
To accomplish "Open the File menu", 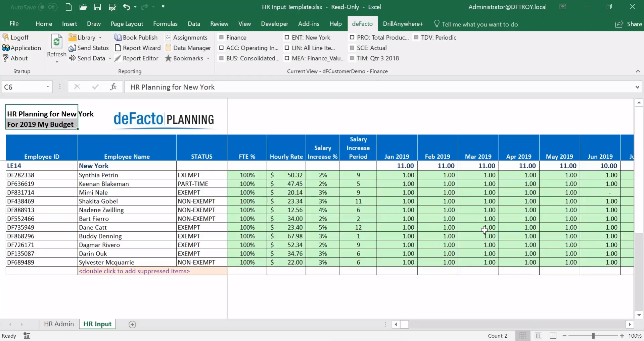I will [14, 24].
